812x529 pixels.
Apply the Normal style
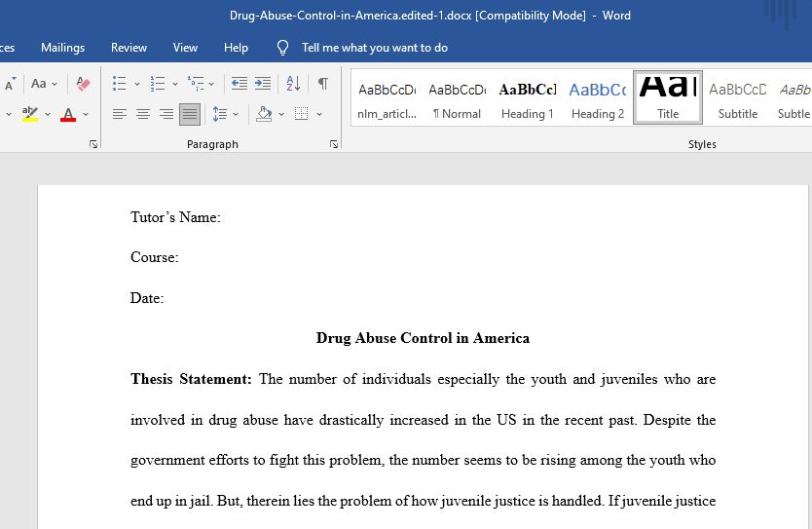[x=458, y=98]
